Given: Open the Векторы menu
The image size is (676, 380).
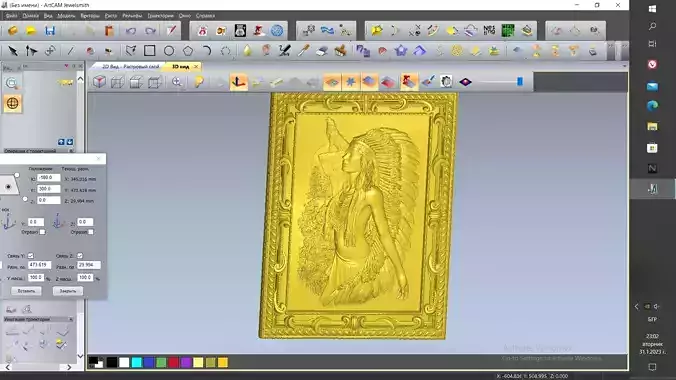Looking at the screenshot, I should pyautogui.click(x=90, y=16).
